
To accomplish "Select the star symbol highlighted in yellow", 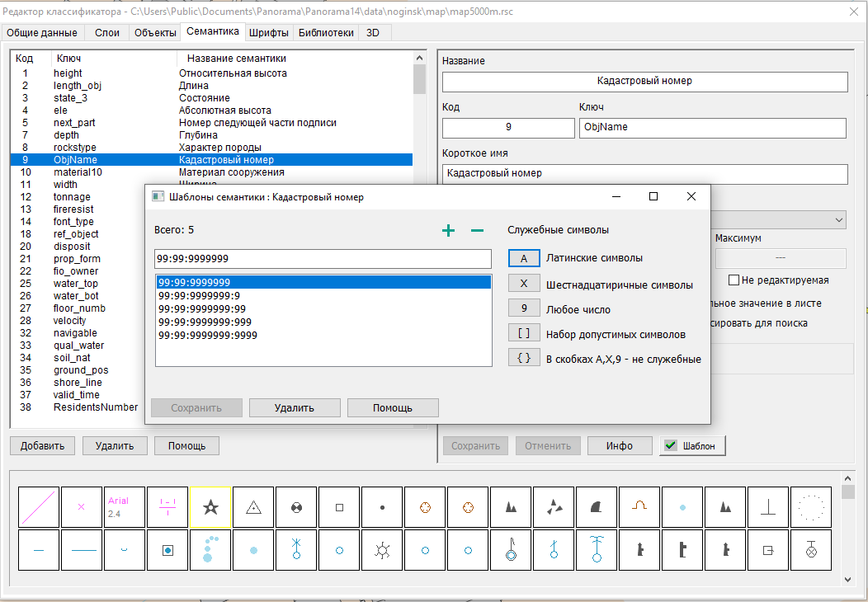I will pyautogui.click(x=211, y=507).
